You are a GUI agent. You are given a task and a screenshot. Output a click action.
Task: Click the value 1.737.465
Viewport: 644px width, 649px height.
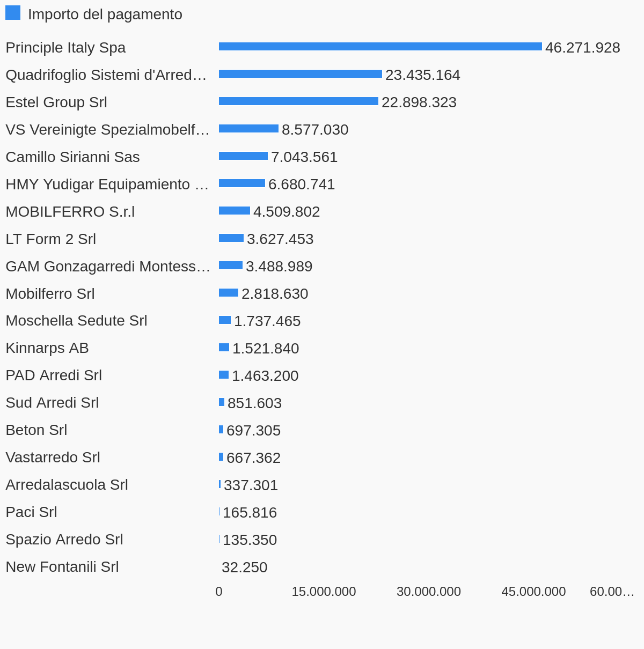[x=267, y=321]
